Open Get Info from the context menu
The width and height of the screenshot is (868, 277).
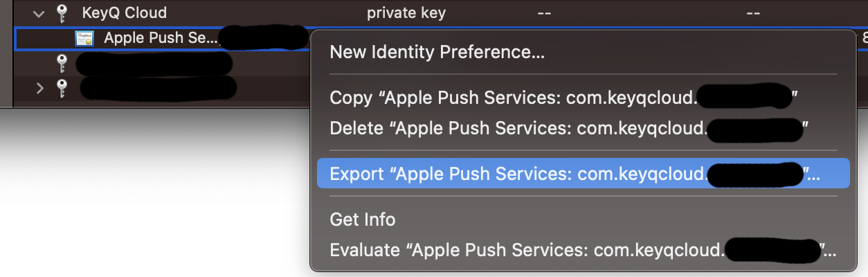(363, 220)
